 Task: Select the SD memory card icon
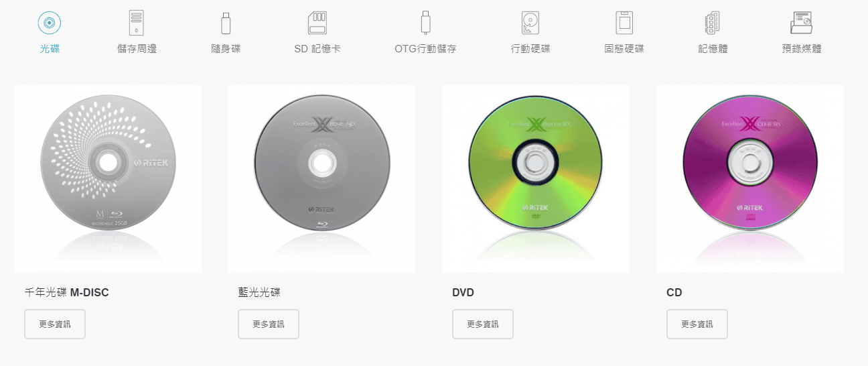317,23
